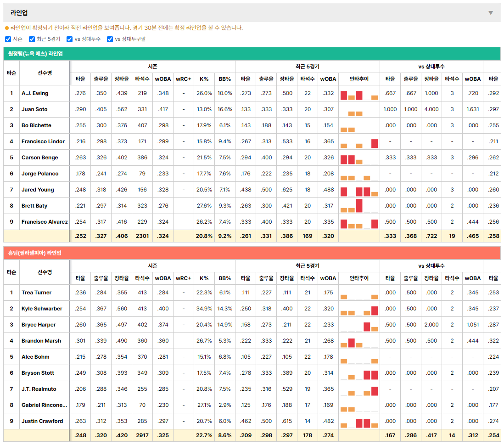
Task: Select the 원정팀(뉴욕 메츠) 라인업 header
Action: pos(252,54)
